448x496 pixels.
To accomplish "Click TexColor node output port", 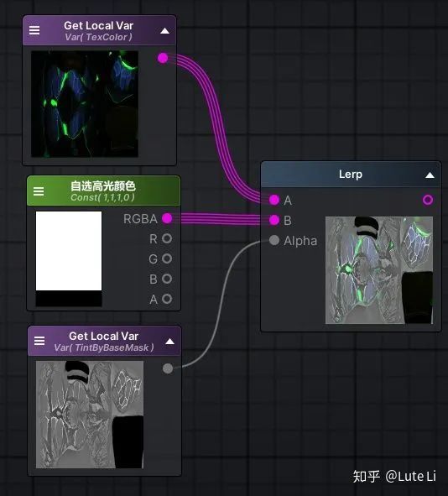I will (163, 58).
